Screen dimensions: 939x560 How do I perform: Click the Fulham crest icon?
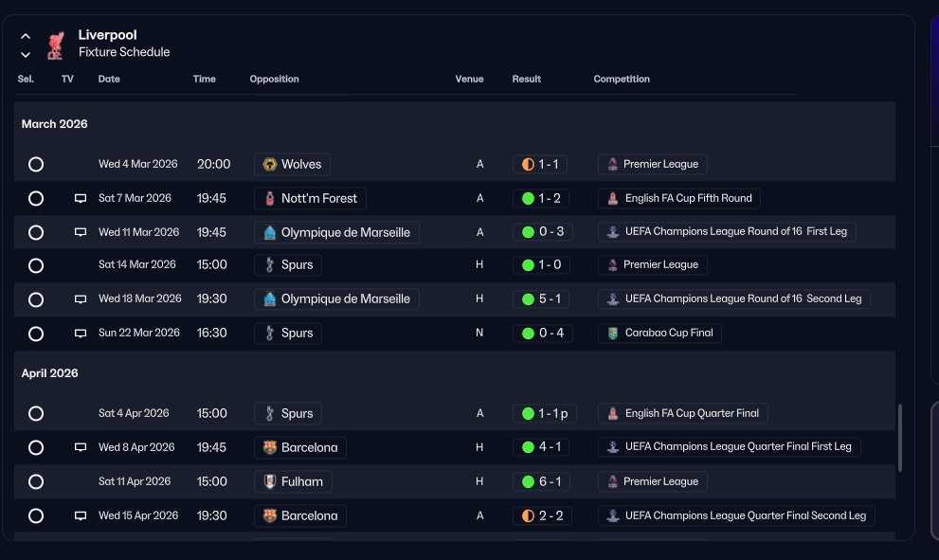pyautogui.click(x=270, y=481)
